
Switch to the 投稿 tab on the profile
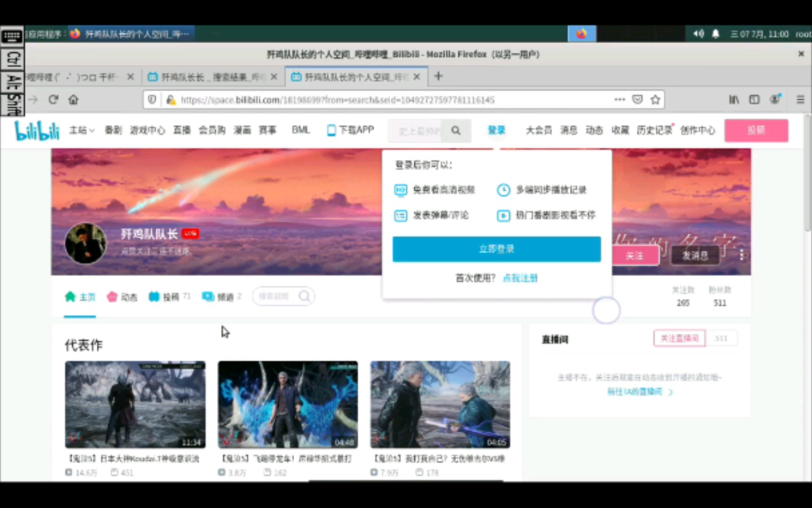tap(170, 296)
